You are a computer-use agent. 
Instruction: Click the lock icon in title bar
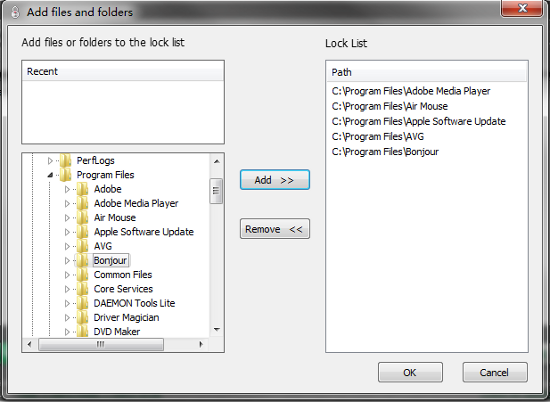pyautogui.click(x=15, y=12)
